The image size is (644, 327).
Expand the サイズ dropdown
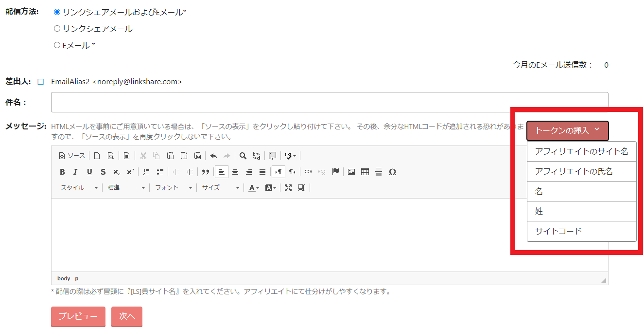(220, 188)
